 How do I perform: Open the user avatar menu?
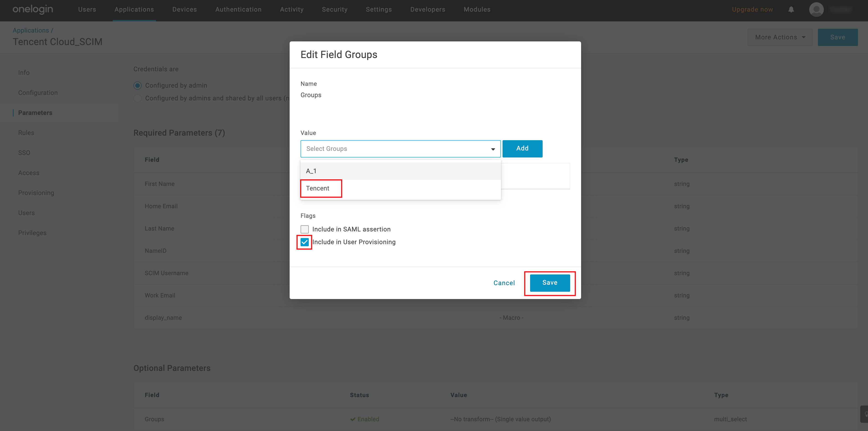(816, 9)
